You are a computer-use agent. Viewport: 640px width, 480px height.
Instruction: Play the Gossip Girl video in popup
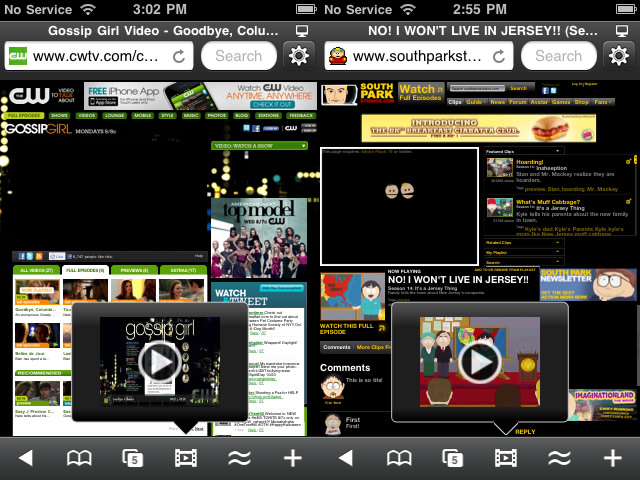(160, 362)
